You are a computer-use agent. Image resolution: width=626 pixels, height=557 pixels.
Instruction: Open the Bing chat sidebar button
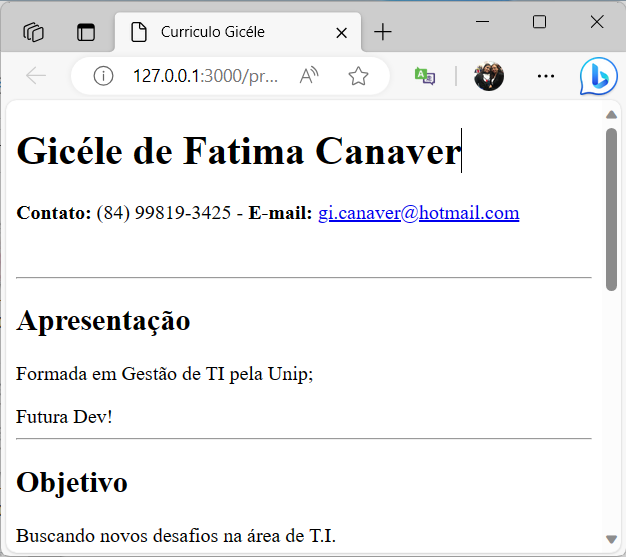click(x=598, y=76)
